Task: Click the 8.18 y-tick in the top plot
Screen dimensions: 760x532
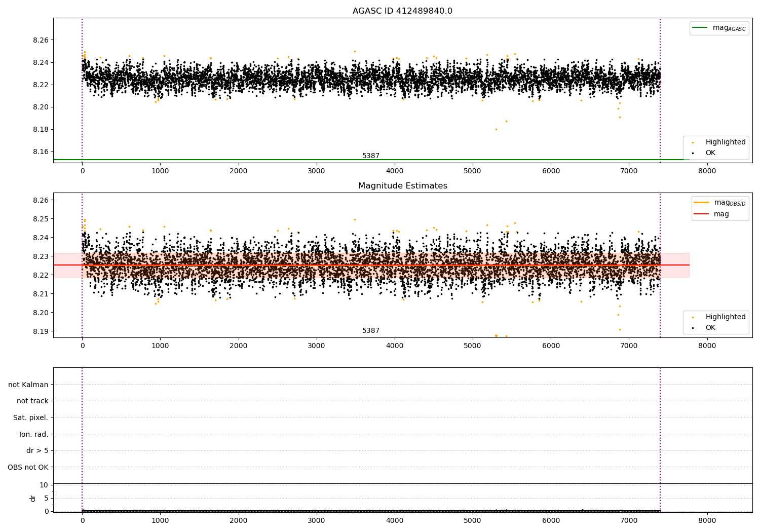Action: [x=40, y=129]
